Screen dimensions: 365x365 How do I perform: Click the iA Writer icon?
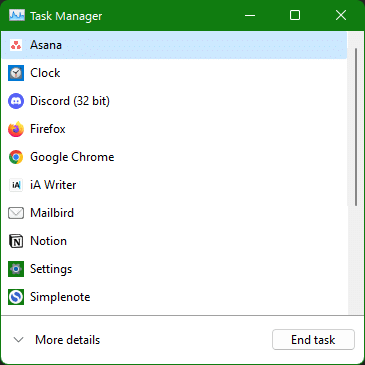point(16,185)
